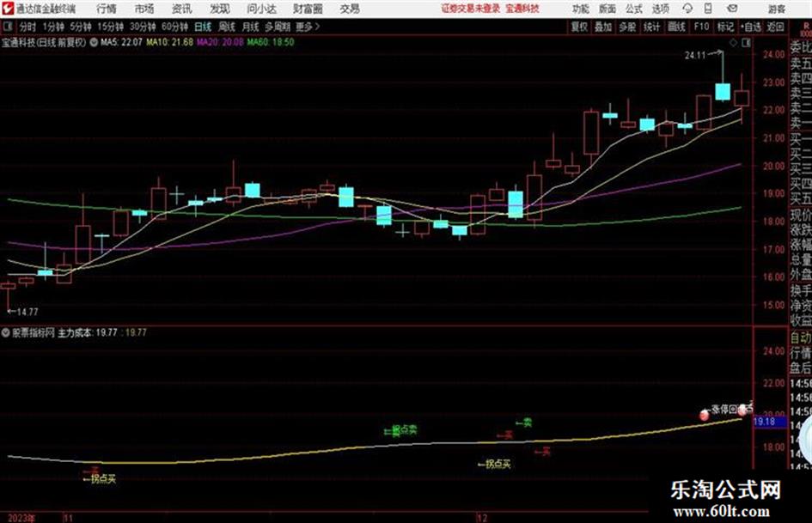Click the 2023年 date axis label
Screen dimensions: 812x523
[x=21, y=519]
